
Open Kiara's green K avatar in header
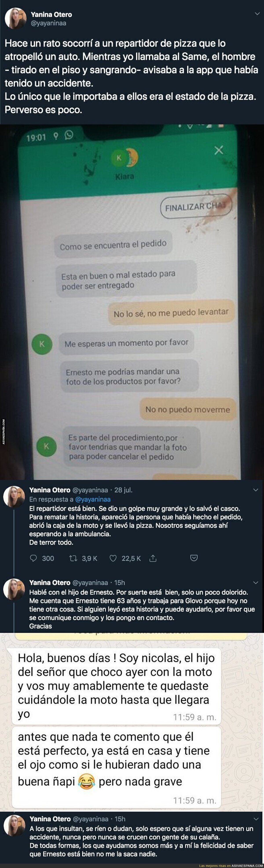119,158
